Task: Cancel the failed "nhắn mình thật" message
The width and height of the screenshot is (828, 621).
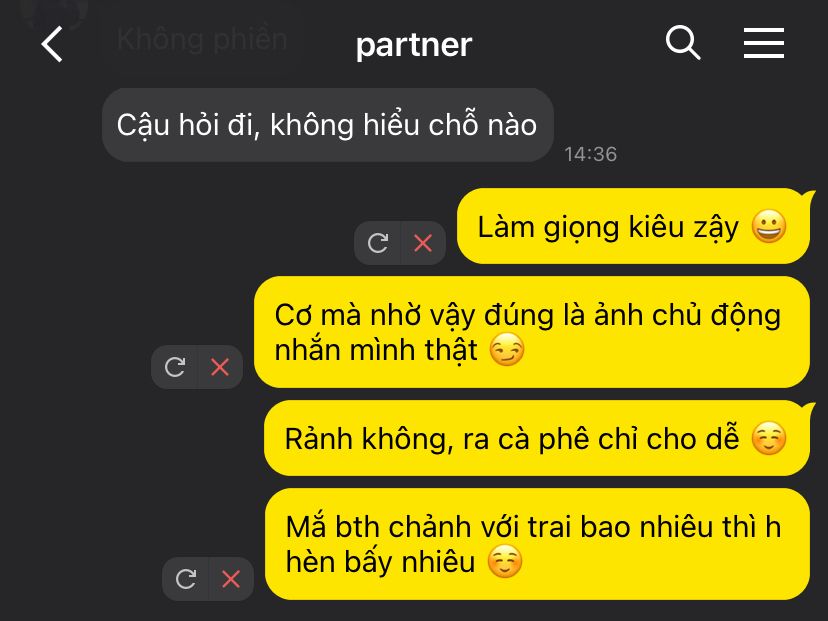Action: pyautogui.click(x=220, y=367)
